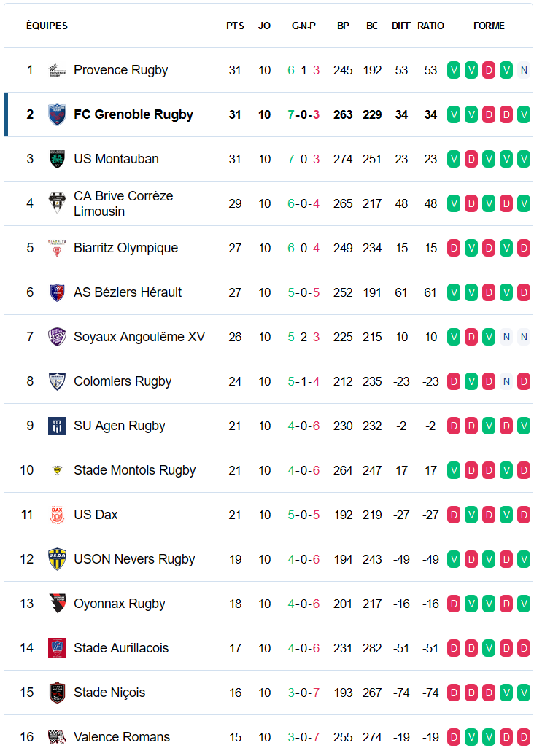Click the Provence Rugby team logo
This screenshot has height=756, width=534.
[x=57, y=71]
